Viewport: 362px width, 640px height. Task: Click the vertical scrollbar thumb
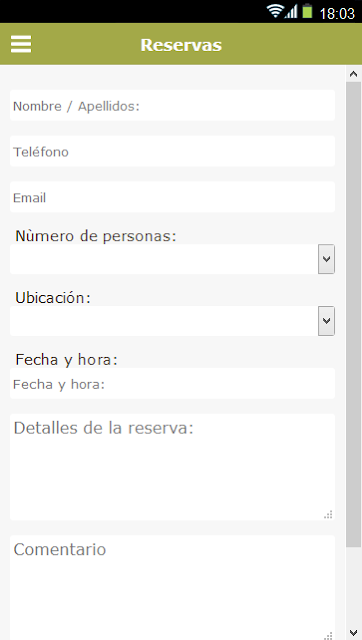353,314
